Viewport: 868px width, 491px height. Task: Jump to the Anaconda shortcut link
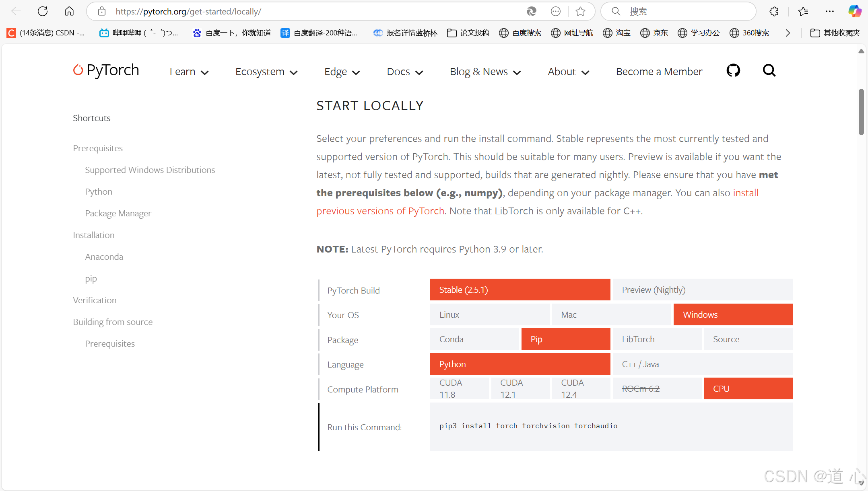coord(104,257)
